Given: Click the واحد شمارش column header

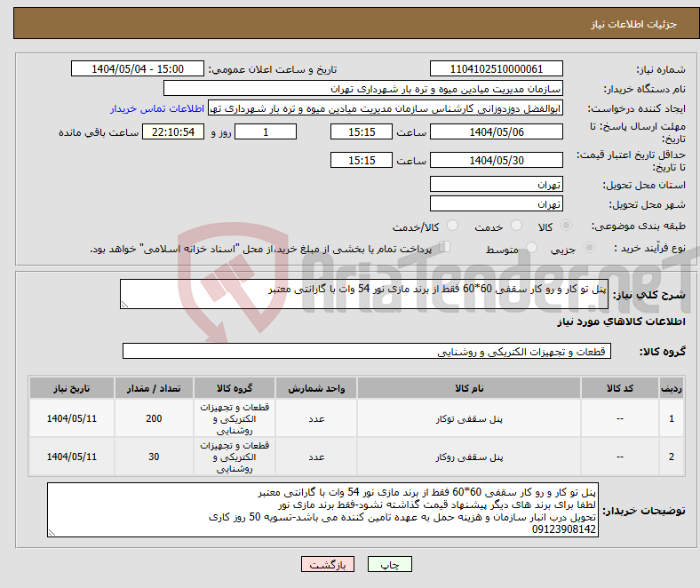Looking at the screenshot, I should pos(316,388).
